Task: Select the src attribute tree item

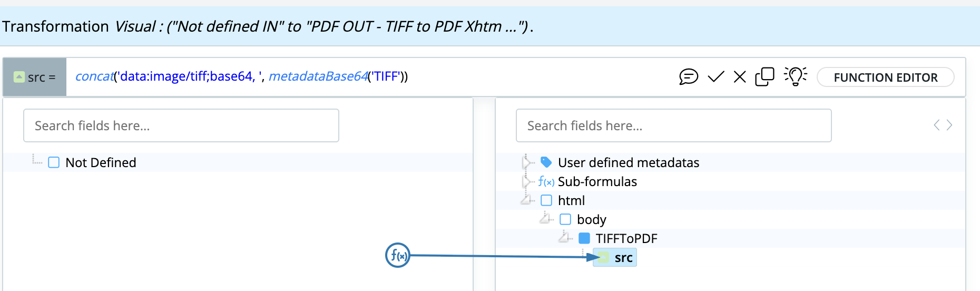Action: click(623, 258)
